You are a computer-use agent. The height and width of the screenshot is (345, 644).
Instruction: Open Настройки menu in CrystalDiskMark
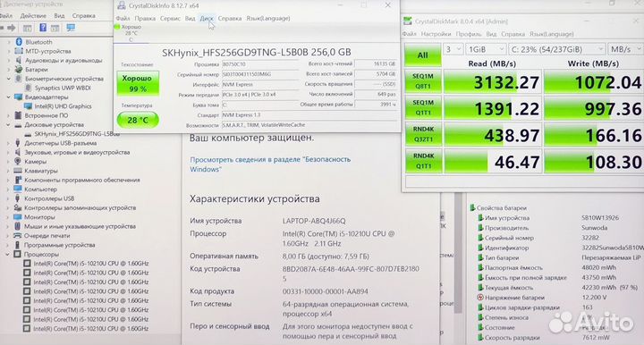pos(436,34)
